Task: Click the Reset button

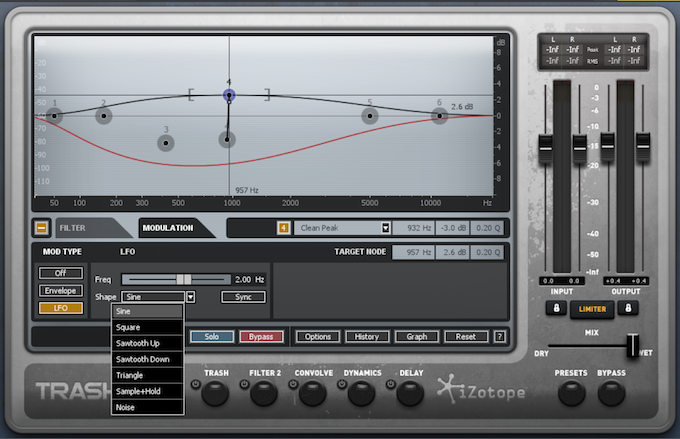Action: click(x=466, y=337)
